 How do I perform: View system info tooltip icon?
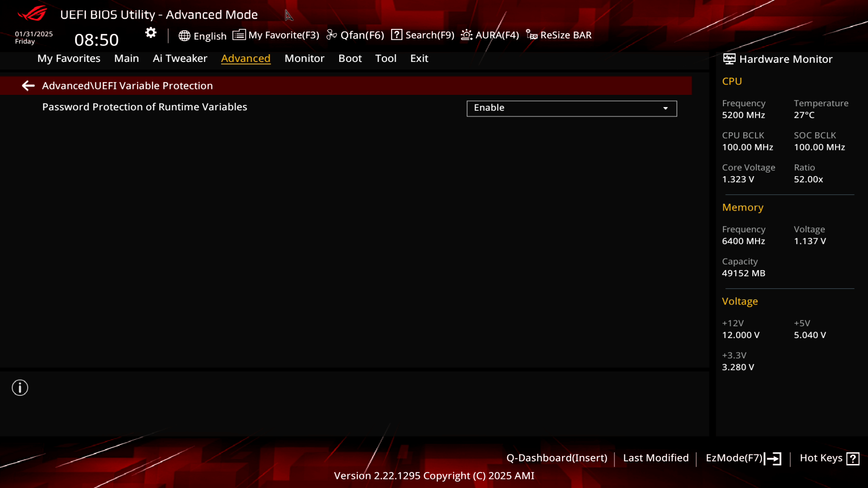(20, 388)
